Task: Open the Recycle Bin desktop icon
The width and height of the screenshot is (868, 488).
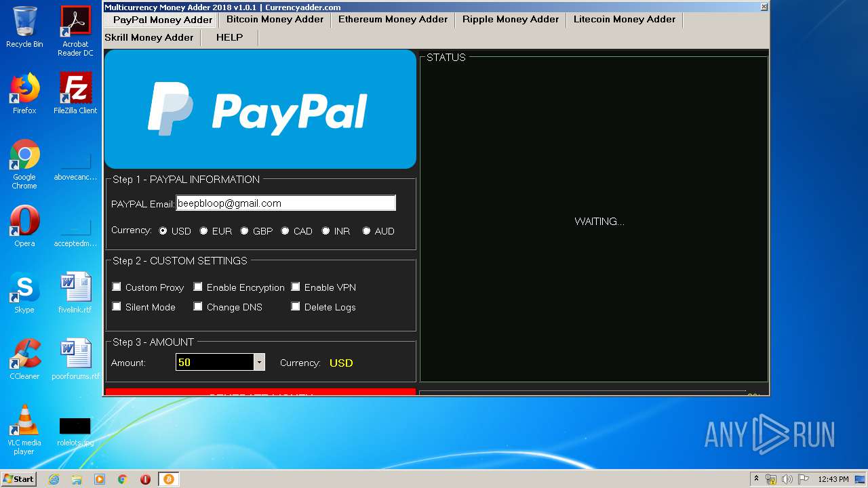Action: [x=24, y=27]
